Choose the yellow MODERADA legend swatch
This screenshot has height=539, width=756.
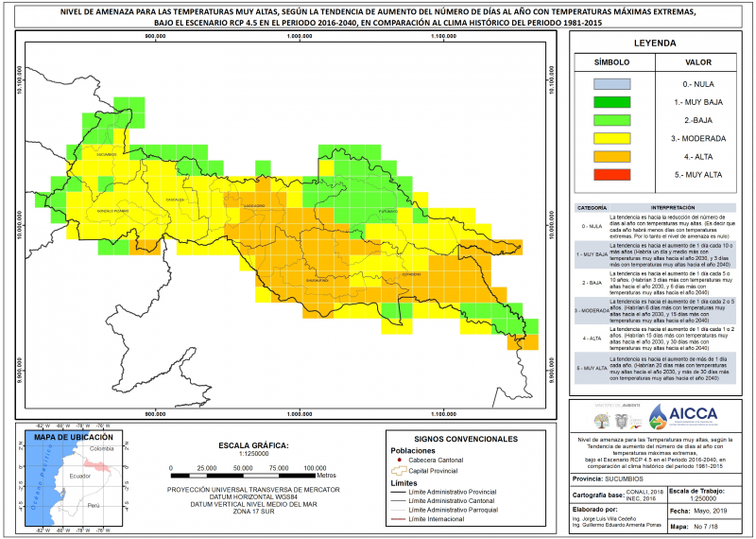tap(611, 138)
